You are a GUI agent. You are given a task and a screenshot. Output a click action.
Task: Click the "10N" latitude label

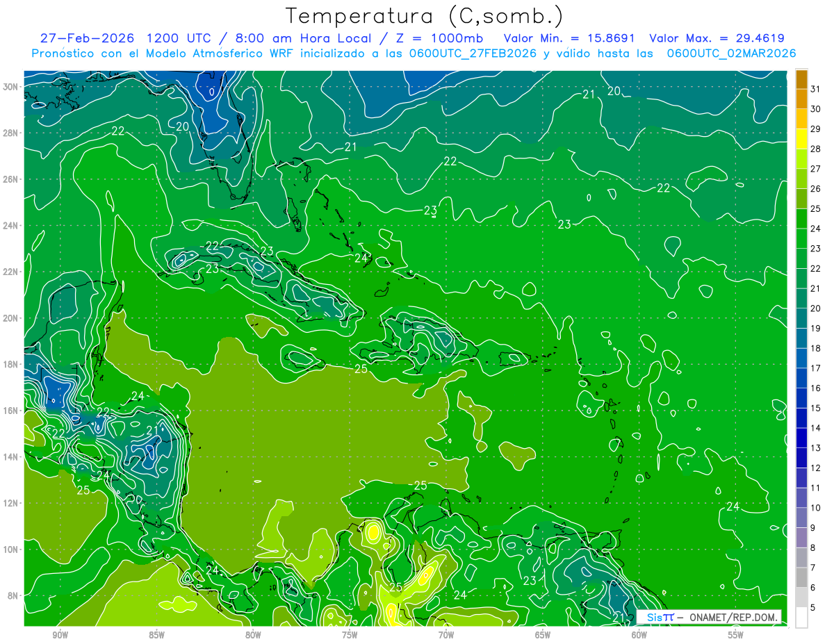[x=10, y=550]
